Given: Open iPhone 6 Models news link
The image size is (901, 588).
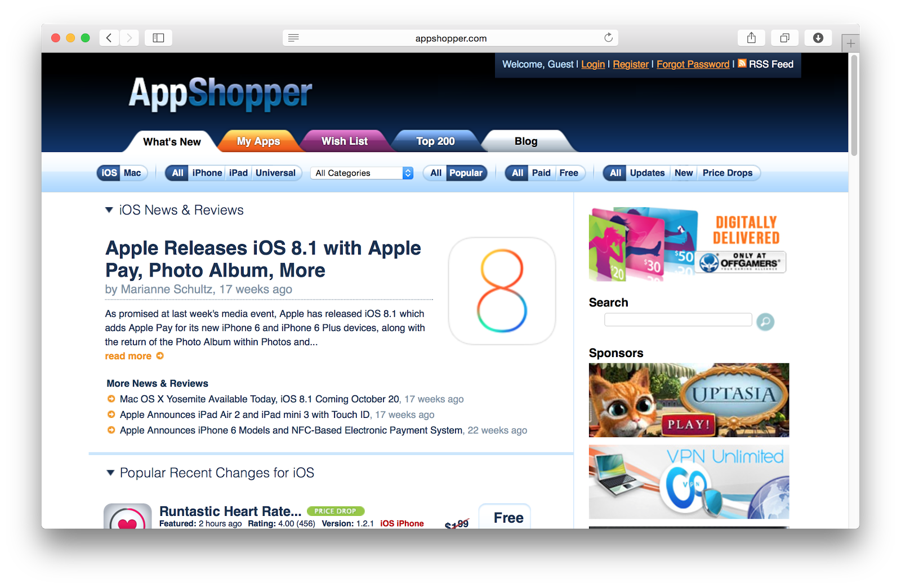Looking at the screenshot, I should point(291,430).
